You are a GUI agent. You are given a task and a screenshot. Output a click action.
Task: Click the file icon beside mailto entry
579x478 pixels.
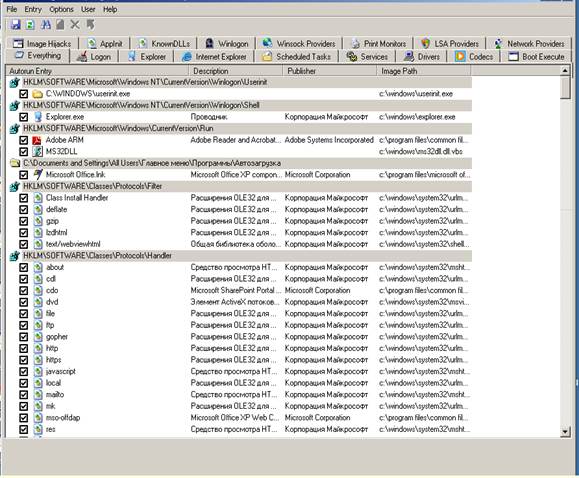click(x=38, y=395)
